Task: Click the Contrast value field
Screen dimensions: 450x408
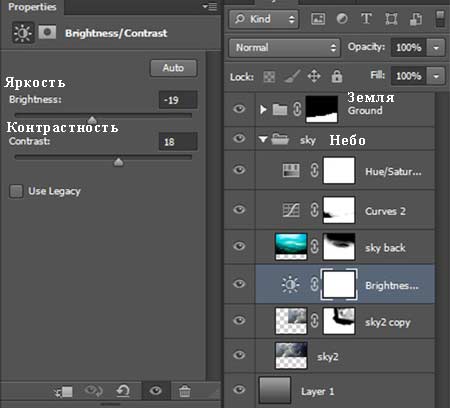Action: tap(178, 142)
